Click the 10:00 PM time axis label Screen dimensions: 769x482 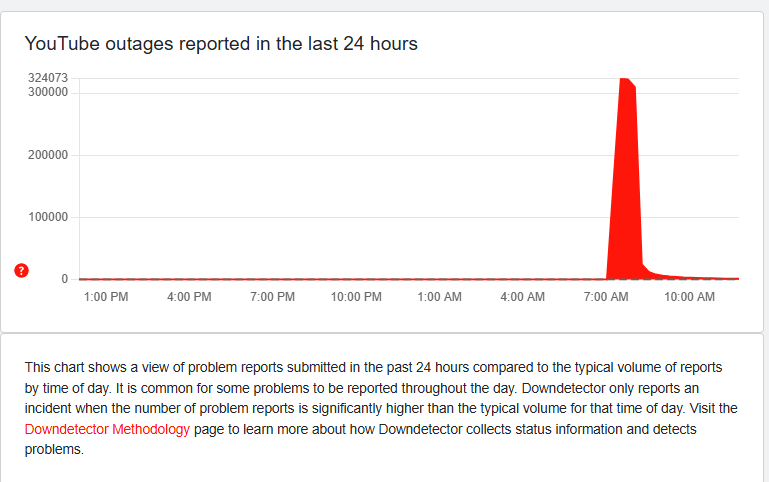(x=355, y=297)
